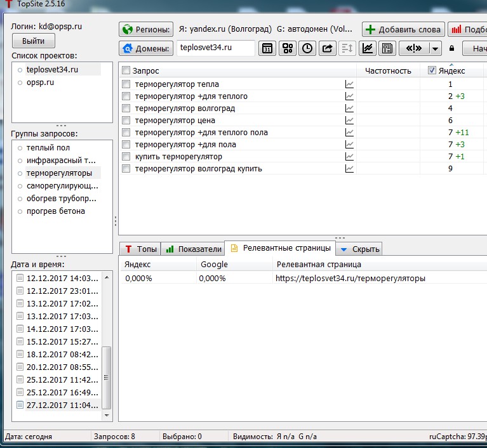Open chart for 'терморегулятор волгоград' row
Viewport: 487px width, 448px height.
(349, 109)
